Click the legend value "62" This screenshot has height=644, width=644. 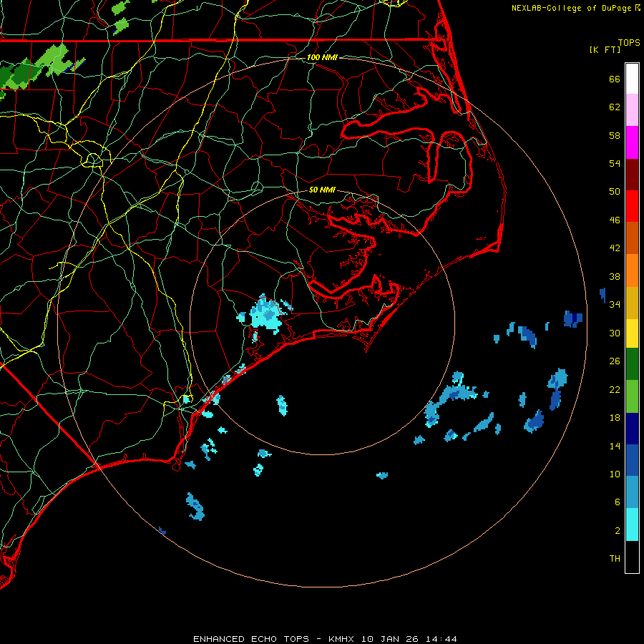(615, 107)
